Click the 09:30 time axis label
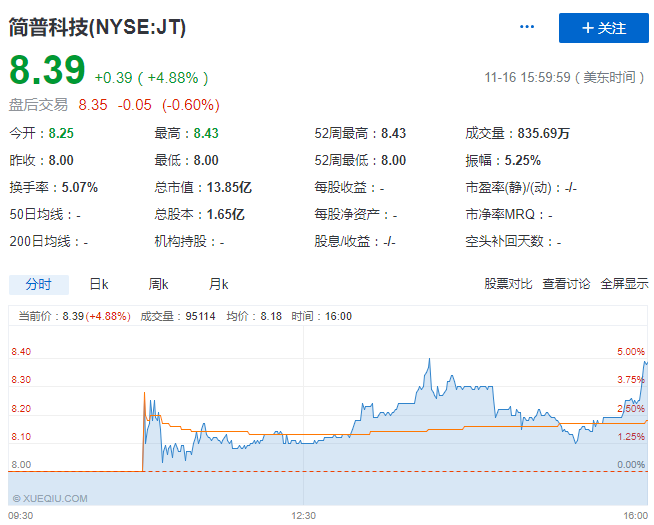The width and height of the screenshot is (654, 525). (20, 516)
